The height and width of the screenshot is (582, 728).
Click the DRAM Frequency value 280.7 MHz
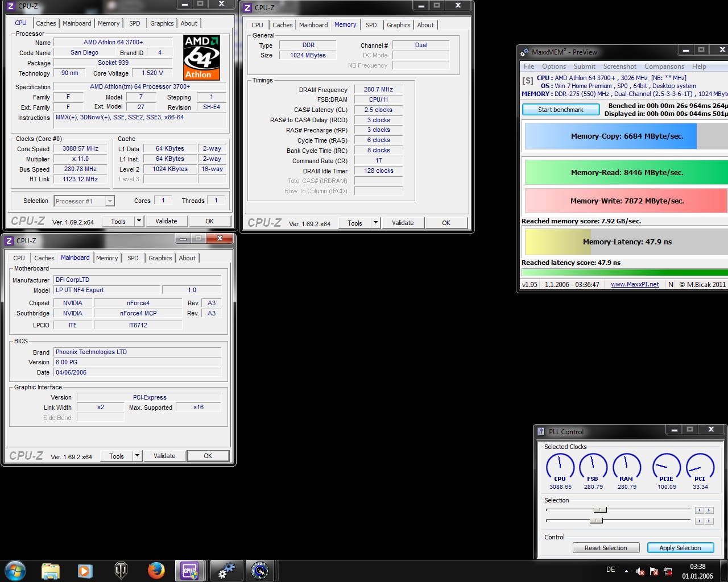point(379,89)
